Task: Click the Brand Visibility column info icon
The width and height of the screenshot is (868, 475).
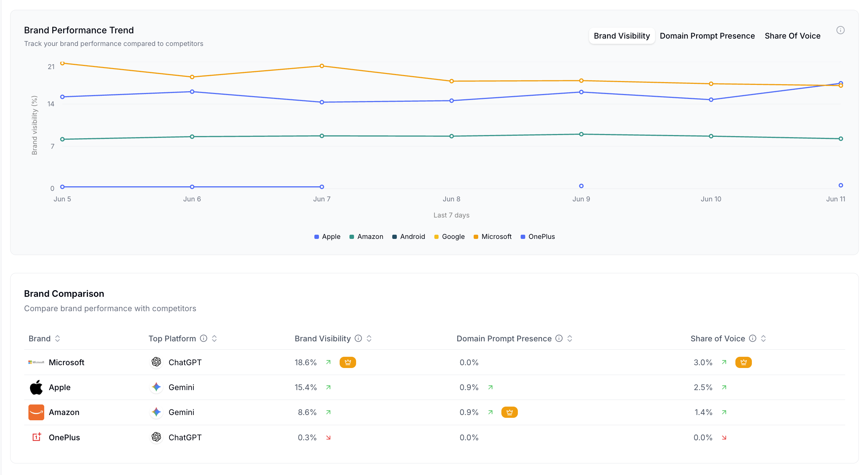Action: click(358, 338)
